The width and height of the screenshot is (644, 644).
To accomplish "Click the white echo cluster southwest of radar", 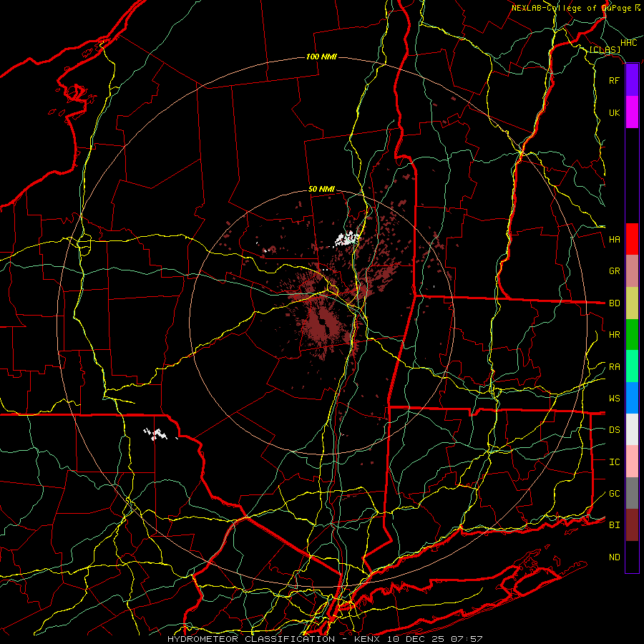I will [x=155, y=434].
